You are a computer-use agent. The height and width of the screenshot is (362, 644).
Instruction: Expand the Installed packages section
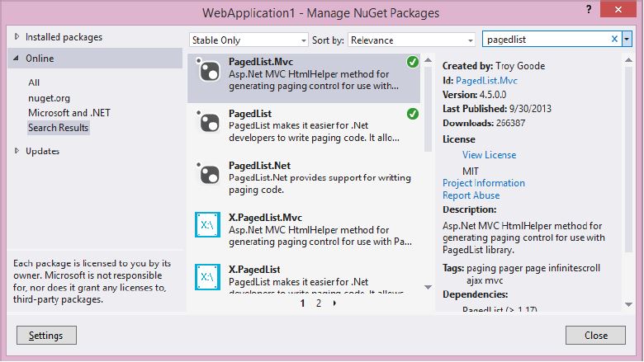tap(17, 37)
